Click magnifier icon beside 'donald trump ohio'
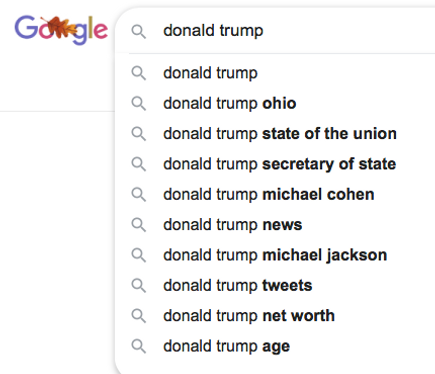This screenshot has height=374, width=435. click(138, 104)
